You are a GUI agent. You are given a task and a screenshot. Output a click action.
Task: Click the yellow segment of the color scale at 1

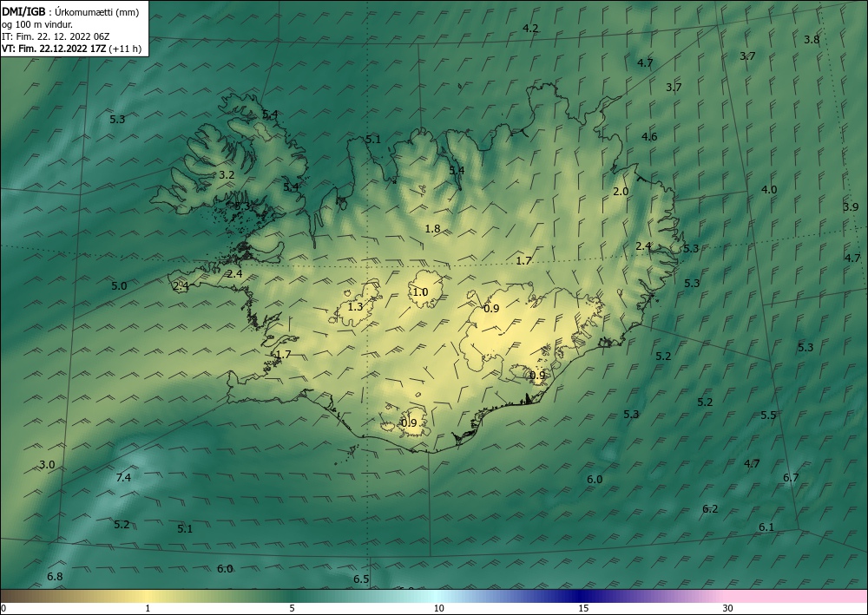tap(148, 596)
